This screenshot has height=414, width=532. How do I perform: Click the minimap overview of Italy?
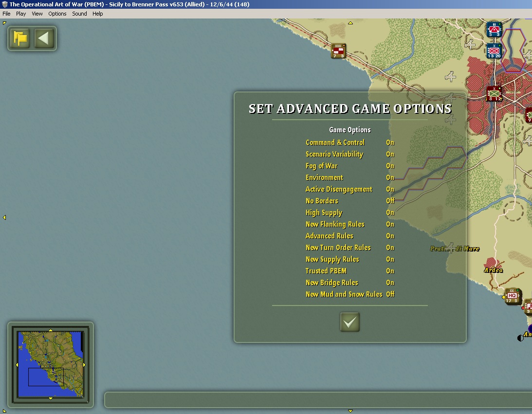coord(51,364)
